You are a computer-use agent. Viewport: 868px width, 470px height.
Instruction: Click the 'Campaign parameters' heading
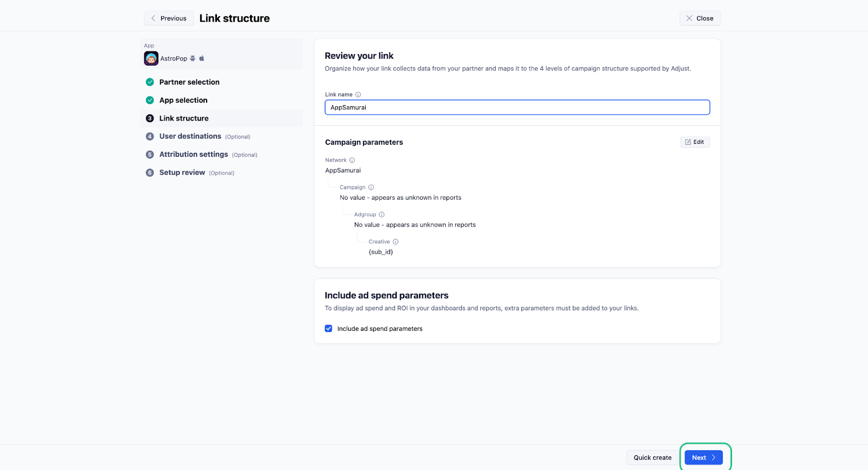[x=364, y=143]
